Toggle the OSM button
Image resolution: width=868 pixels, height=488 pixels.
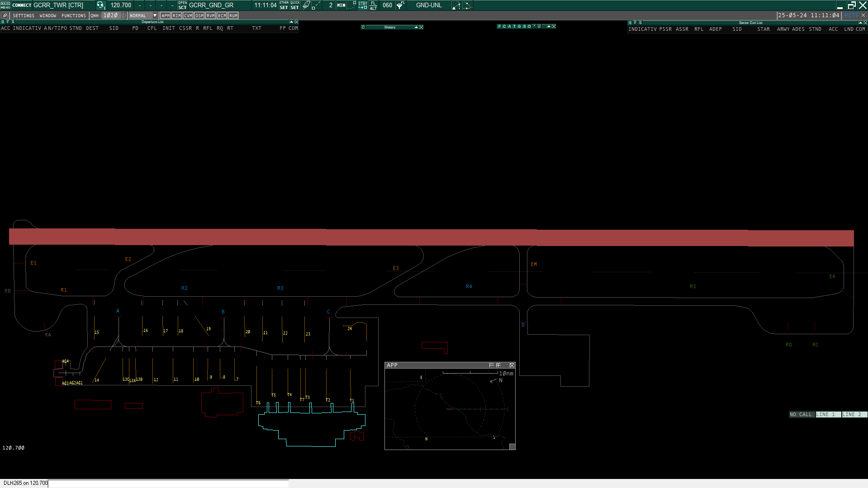(x=199, y=15)
